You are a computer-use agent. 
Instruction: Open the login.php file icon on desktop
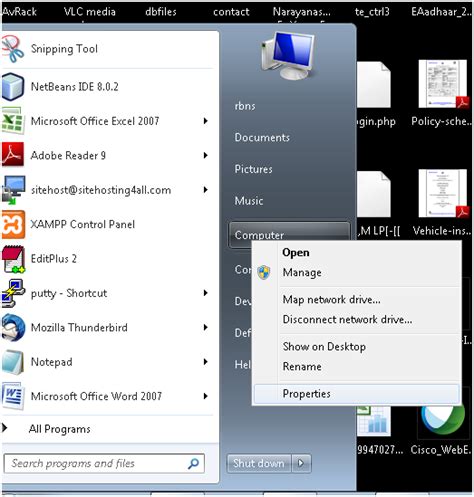[374, 84]
